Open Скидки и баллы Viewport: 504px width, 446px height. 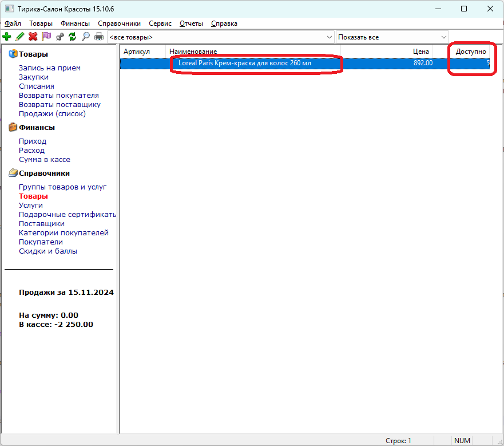[x=48, y=251]
